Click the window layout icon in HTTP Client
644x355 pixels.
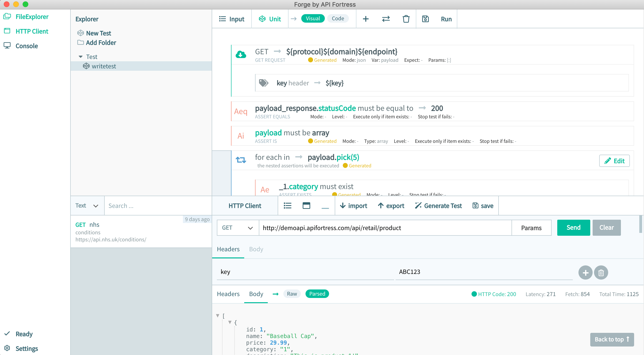click(306, 206)
